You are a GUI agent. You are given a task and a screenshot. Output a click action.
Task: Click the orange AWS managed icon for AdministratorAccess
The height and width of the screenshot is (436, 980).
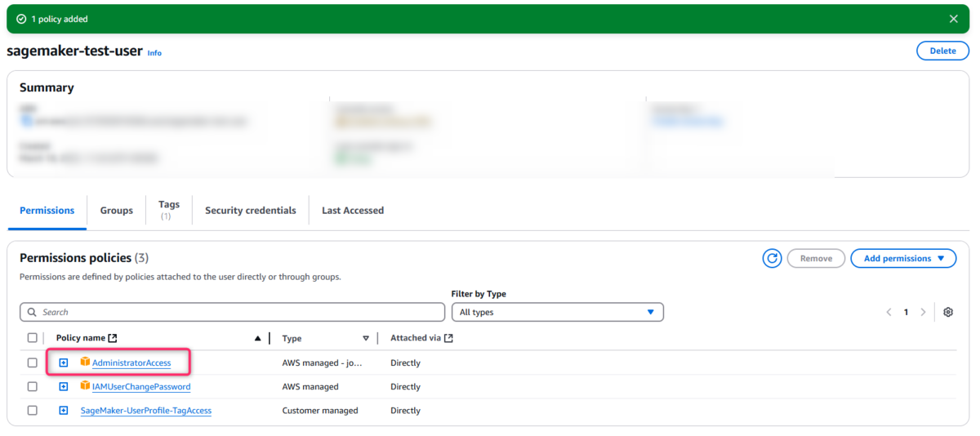(x=85, y=362)
